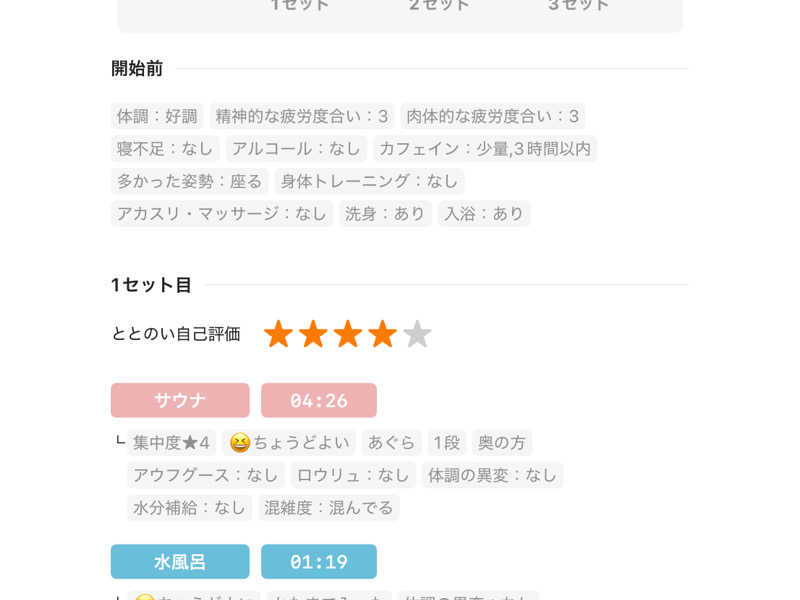
Task: Click the アウフグース：なし tag
Action: [205, 475]
